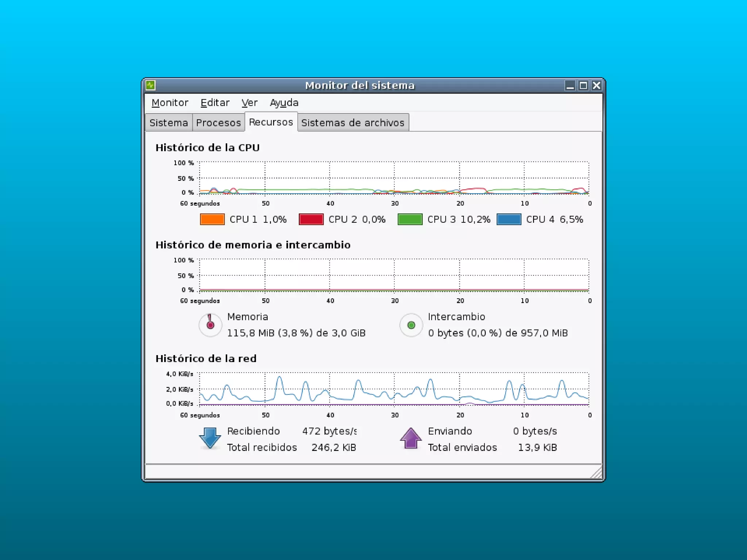747x560 pixels.
Task: Open the Ver menu
Action: [x=249, y=103]
